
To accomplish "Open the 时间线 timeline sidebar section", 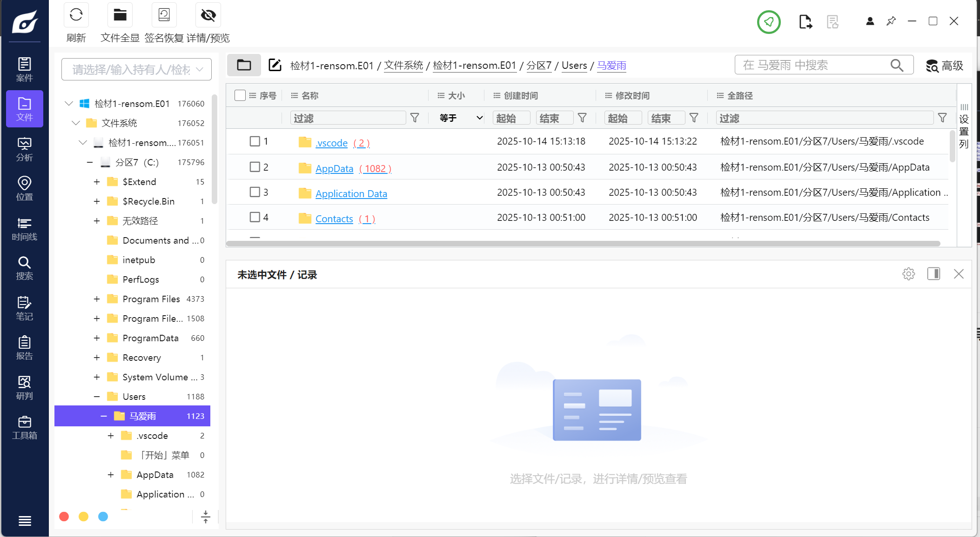I will pos(24,229).
